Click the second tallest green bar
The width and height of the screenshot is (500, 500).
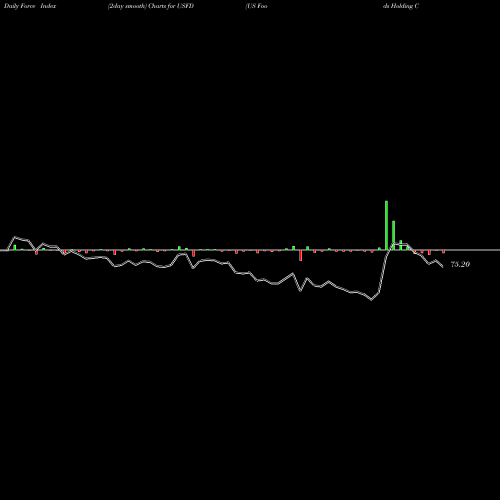(x=394, y=235)
